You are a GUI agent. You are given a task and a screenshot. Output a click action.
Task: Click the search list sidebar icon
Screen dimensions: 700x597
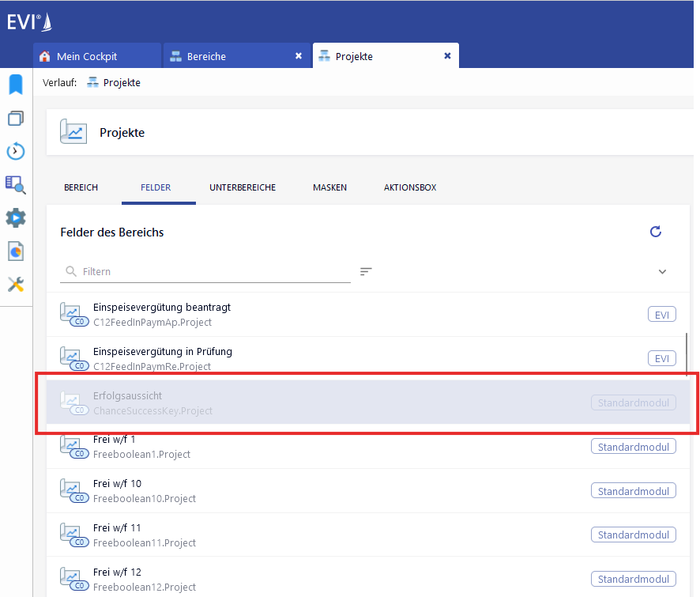(x=16, y=184)
